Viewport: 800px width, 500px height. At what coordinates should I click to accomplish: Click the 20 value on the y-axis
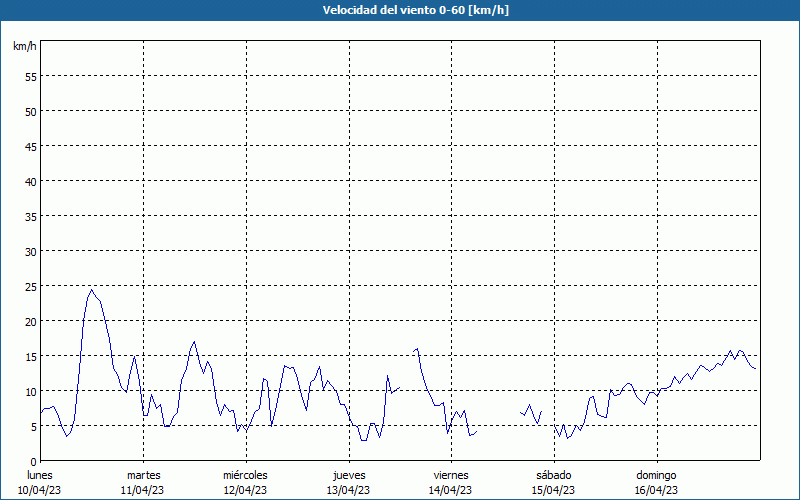pyautogui.click(x=31, y=321)
